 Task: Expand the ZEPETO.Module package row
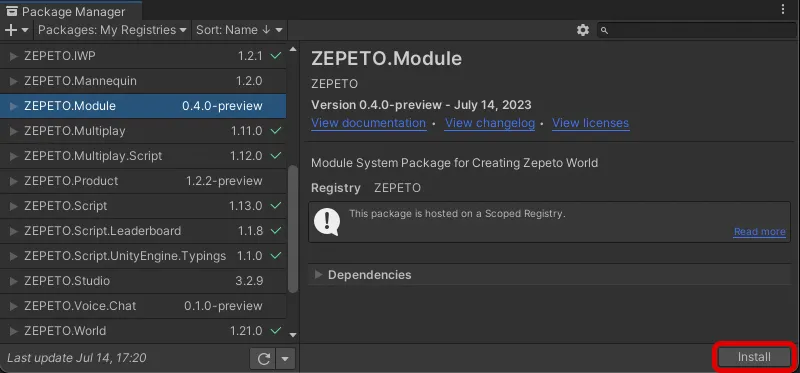(14, 106)
